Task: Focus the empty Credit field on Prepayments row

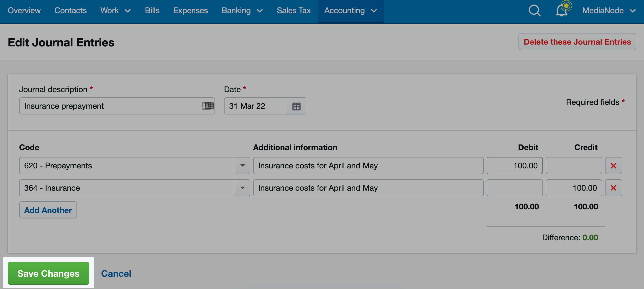Action: 574,166
